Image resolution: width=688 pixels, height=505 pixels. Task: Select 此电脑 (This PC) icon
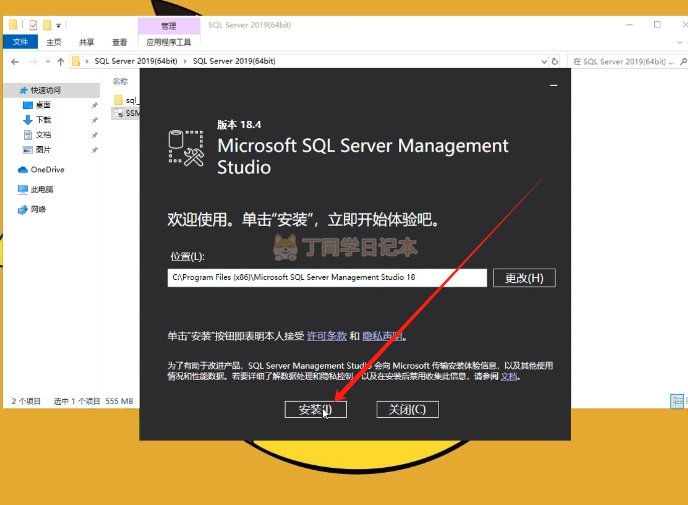(x=23, y=189)
